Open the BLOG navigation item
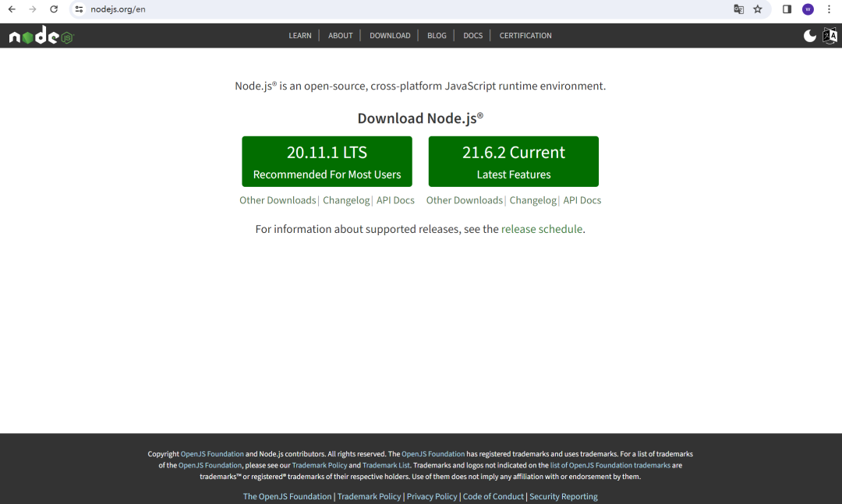This screenshot has height=504, width=842. (437, 35)
